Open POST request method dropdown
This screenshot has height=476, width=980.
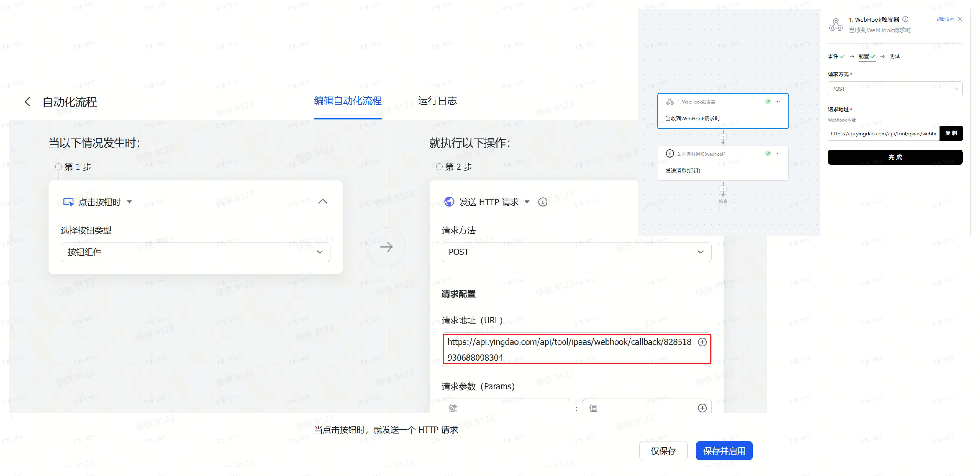pyautogui.click(x=576, y=252)
